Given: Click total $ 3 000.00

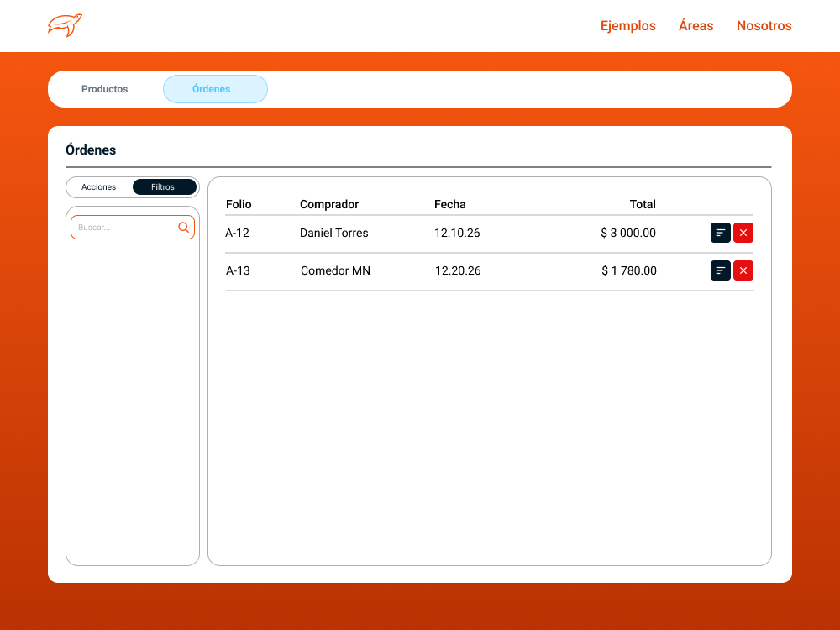Looking at the screenshot, I should pyautogui.click(x=628, y=233).
